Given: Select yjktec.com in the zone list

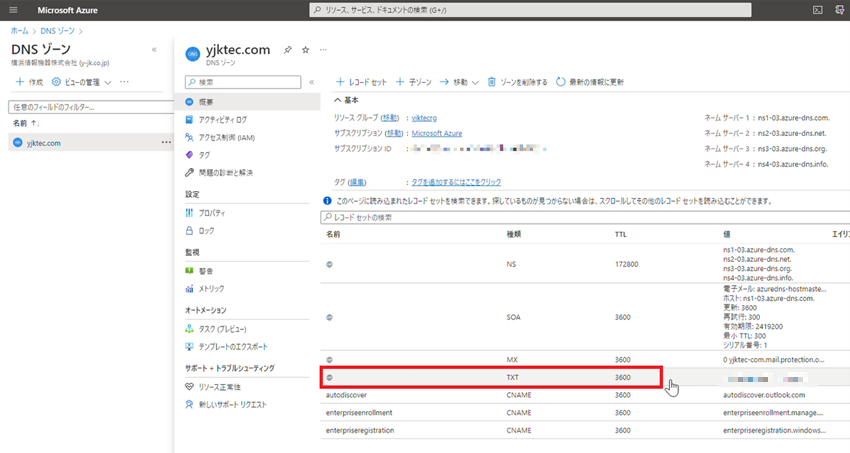Looking at the screenshot, I should pos(43,143).
